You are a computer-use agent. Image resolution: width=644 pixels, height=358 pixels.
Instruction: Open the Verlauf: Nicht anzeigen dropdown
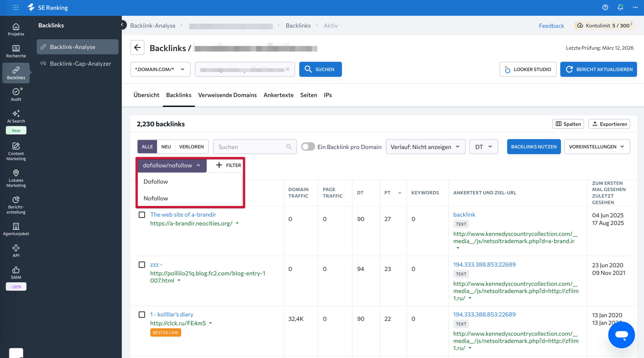[425, 147]
